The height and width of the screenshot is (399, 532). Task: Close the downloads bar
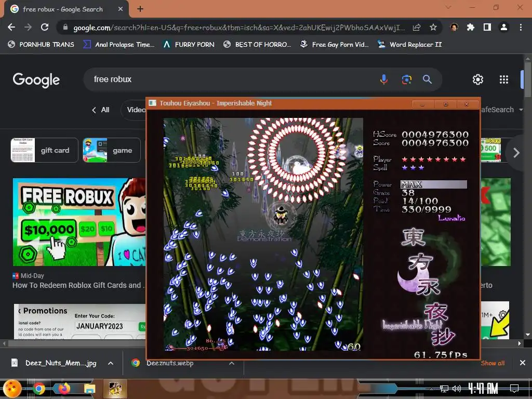pos(523,363)
